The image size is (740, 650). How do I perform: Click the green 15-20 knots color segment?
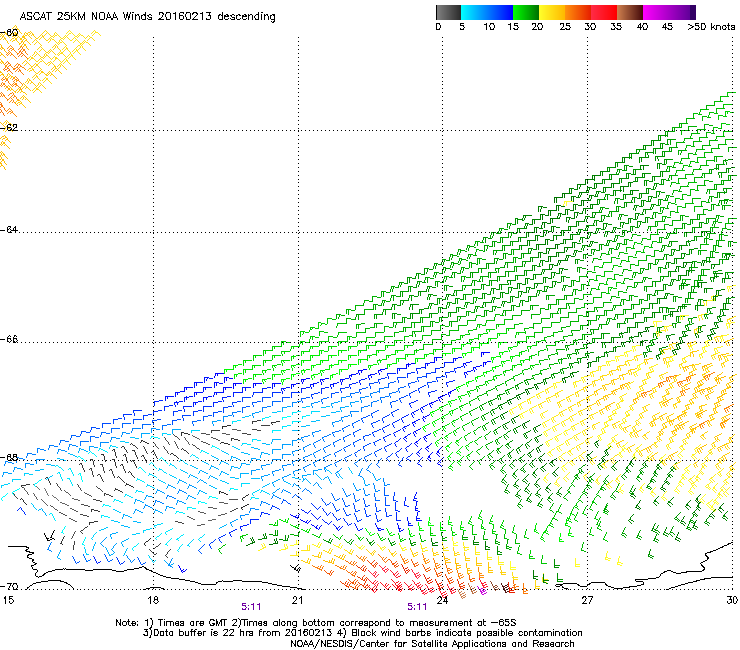(x=525, y=12)
